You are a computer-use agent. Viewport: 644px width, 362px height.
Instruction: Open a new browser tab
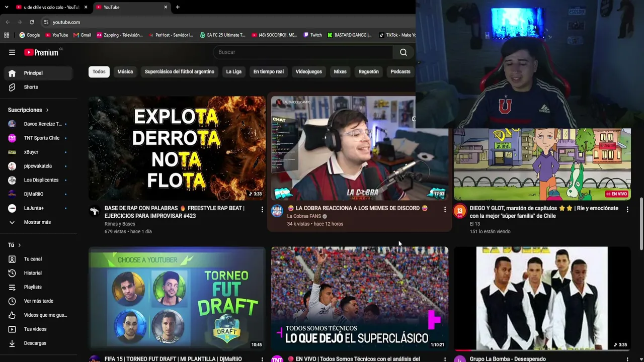point(178,7)
